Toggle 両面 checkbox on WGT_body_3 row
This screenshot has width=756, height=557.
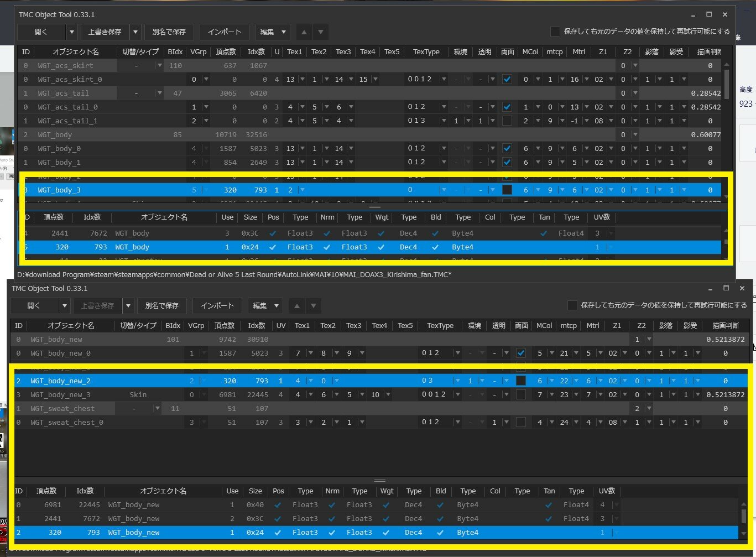(507, 190)
